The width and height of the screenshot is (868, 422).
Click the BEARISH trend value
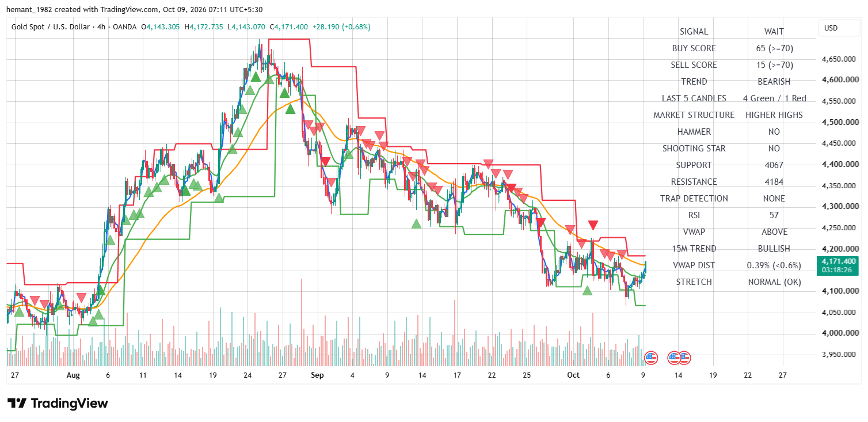point(774,82)
